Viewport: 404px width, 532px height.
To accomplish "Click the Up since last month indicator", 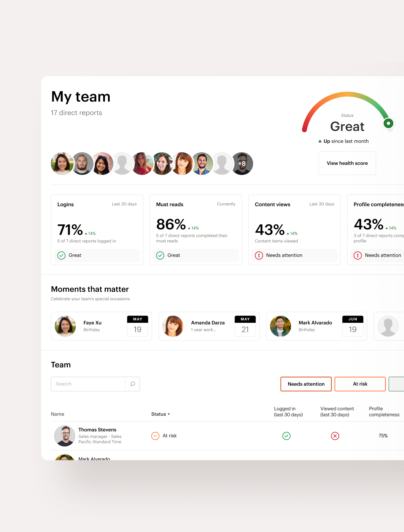I will tap(344, 141).
